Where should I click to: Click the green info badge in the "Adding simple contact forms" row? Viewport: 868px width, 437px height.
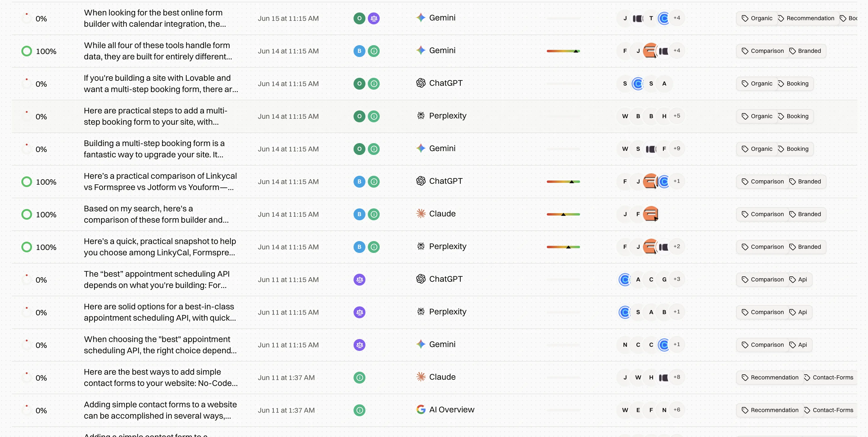[359, 410]
